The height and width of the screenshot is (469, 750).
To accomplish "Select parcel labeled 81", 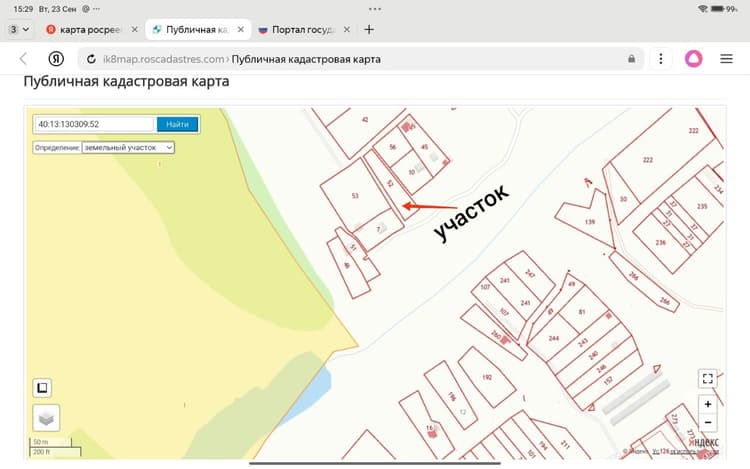I will [x=582, y=312].
